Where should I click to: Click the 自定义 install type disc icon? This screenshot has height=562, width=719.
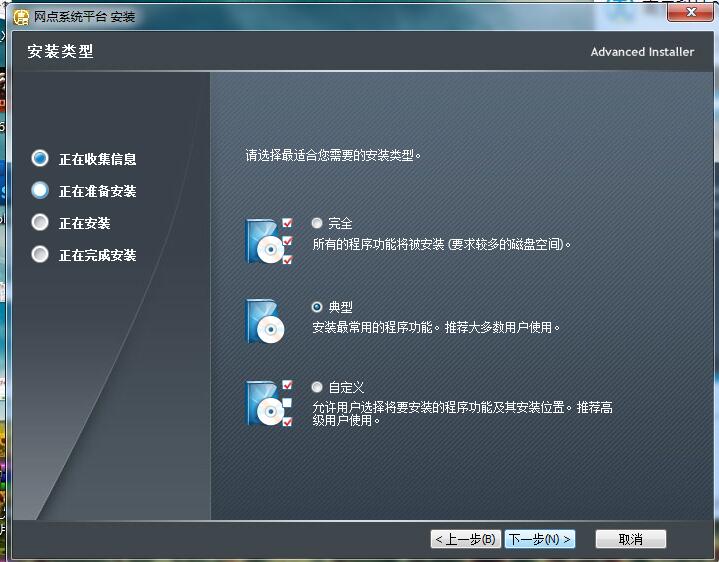pos(268,403)
